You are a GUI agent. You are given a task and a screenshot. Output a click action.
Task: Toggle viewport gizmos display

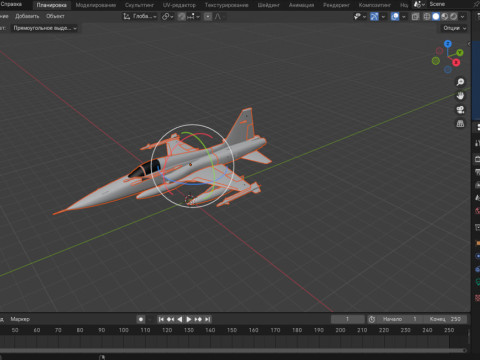[x=374, y=16]
